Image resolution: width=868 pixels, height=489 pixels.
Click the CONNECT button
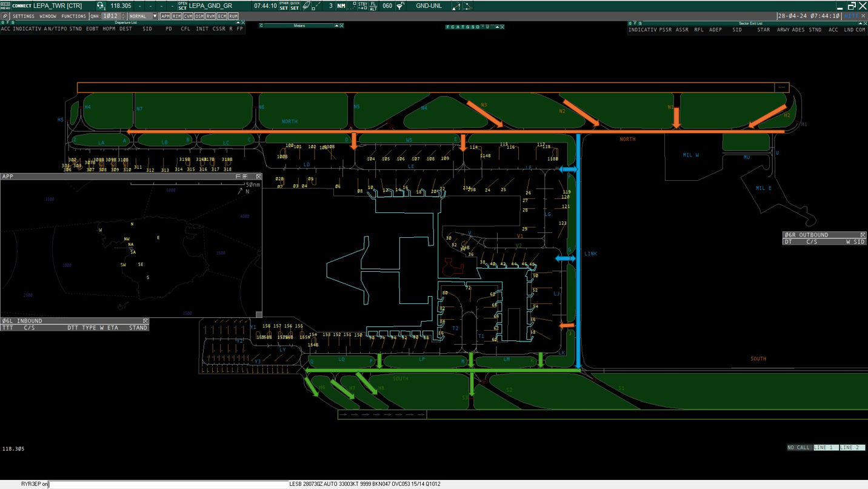tap(22, 6)
